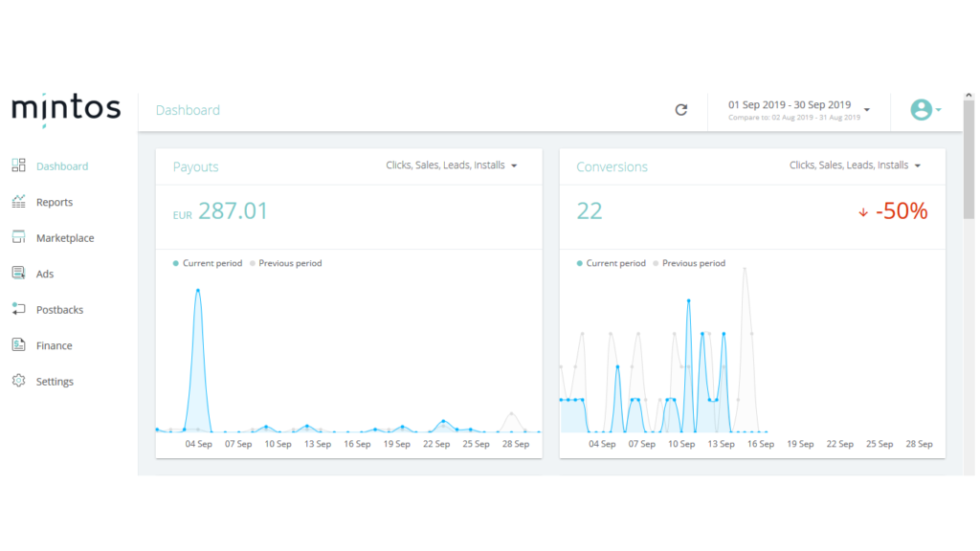Click the Postbacks arrow icon

pos(19,309)
